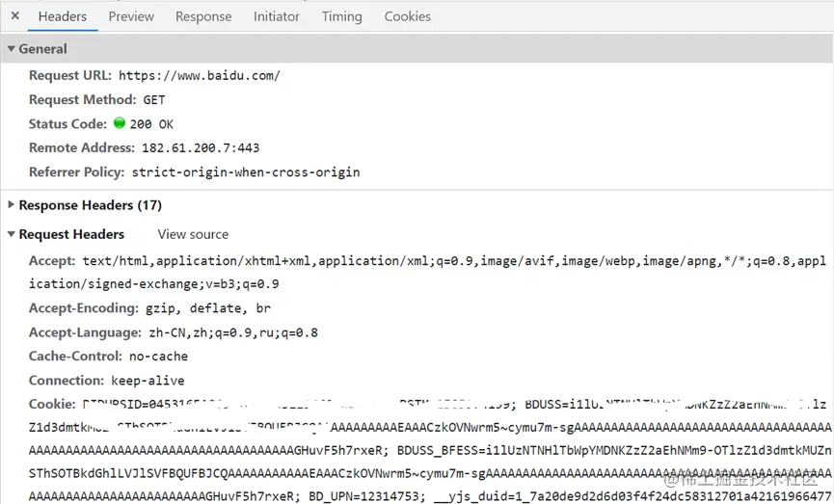834x504 pixels.
Task: Click the 200 OK status text
Action: click(151, 124)
